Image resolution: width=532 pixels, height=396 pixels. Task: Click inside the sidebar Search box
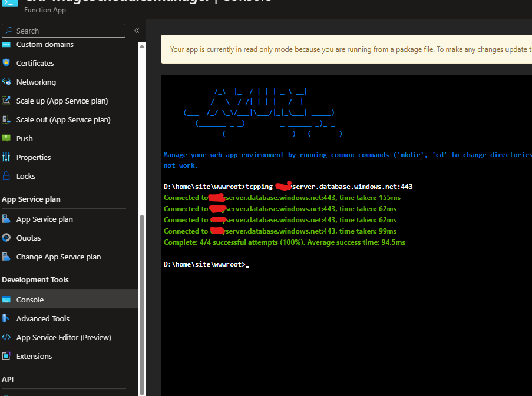tap(63, 30)
